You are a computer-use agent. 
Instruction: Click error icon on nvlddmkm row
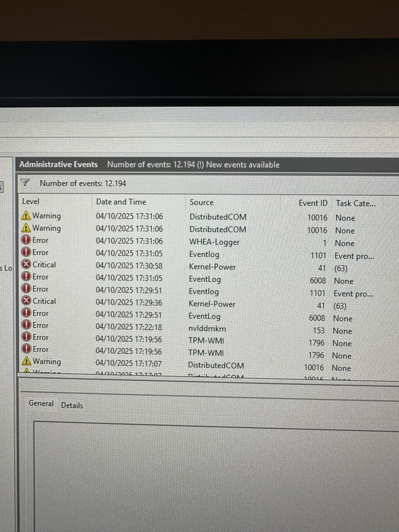(x=26, y=325)
